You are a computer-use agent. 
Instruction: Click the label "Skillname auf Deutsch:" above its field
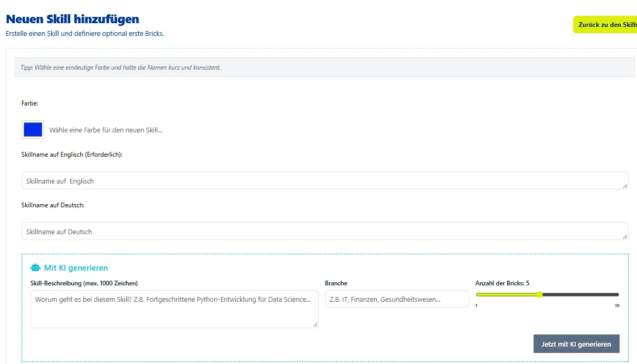click(53, 205)
